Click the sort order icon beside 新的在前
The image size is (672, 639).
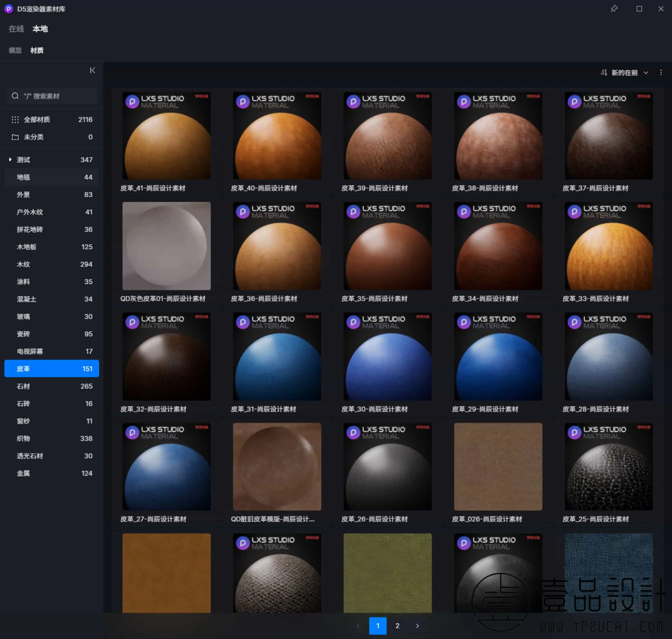click(604, 72)
